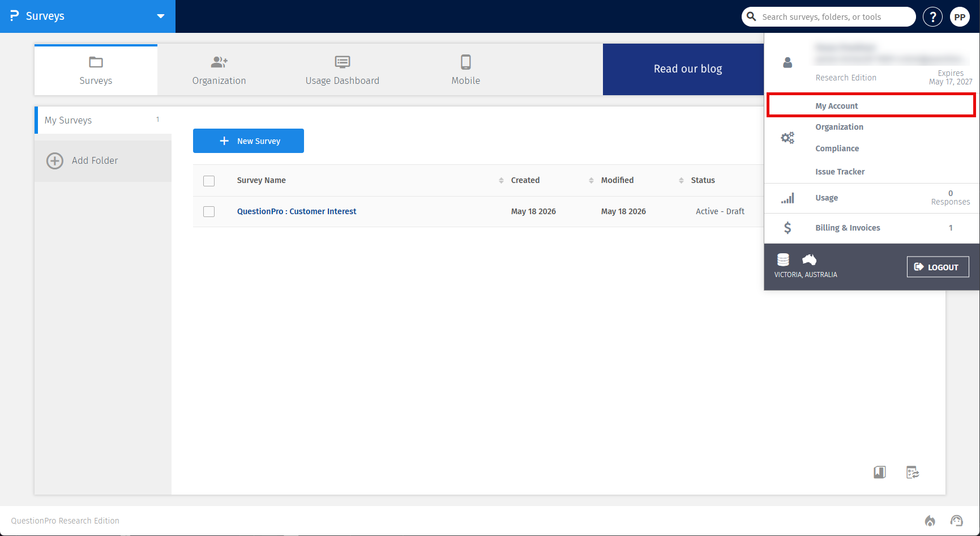Click the search magnifier icon
The image size is (980, 536).
click(751, 16)
